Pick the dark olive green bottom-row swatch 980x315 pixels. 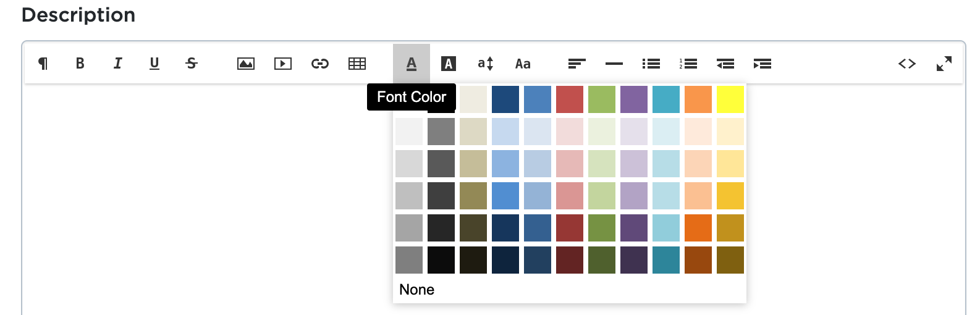point(602,260)
